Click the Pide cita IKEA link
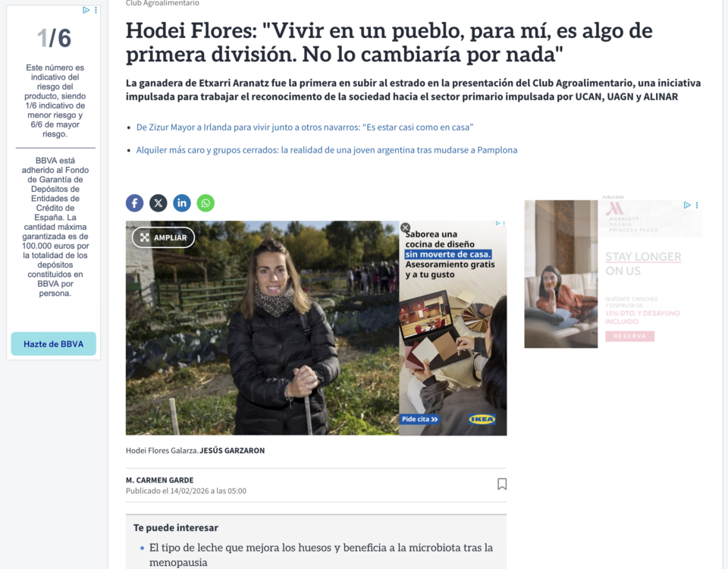This screenshot has width=728, height=569. pyautogui.click(x=419, y=419)
